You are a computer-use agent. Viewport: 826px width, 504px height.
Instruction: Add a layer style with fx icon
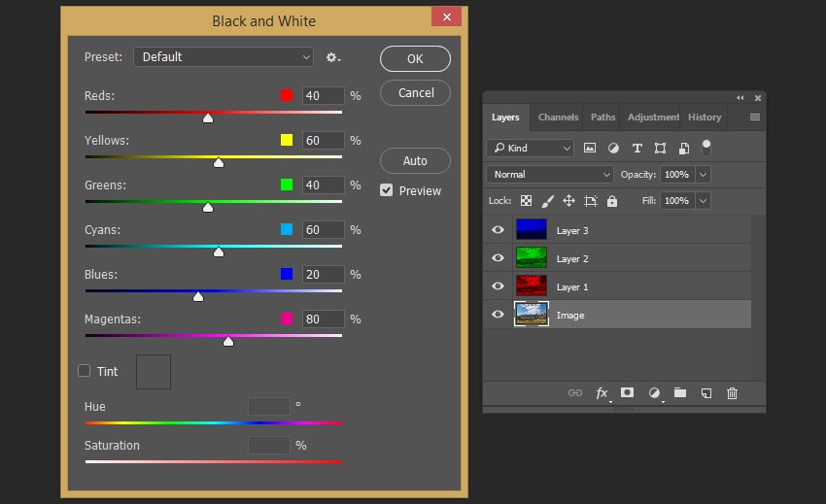602,393
